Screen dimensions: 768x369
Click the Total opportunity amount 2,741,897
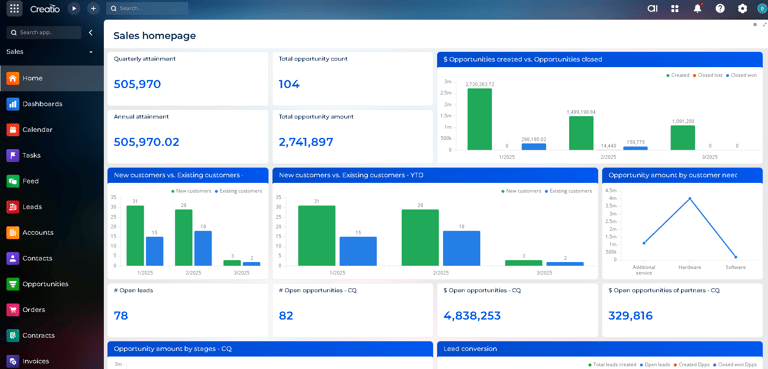[306, 142]
